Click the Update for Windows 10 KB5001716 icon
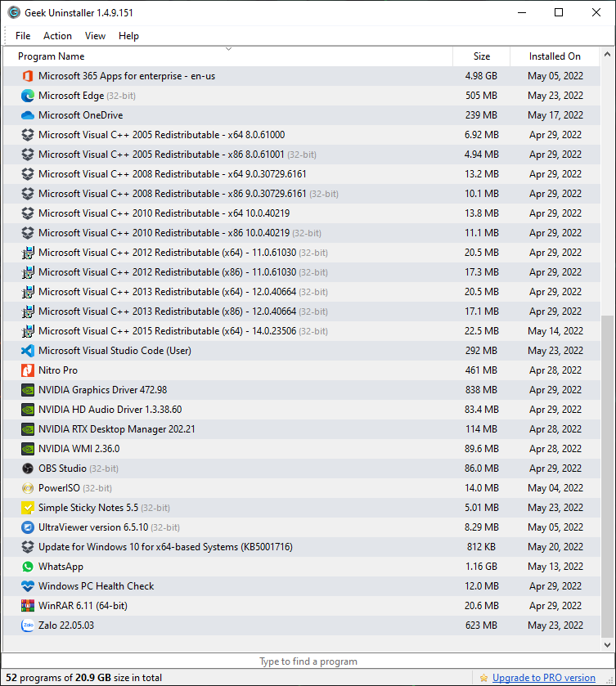The height and width of the screenshot is (686, 616). (28, 547)
